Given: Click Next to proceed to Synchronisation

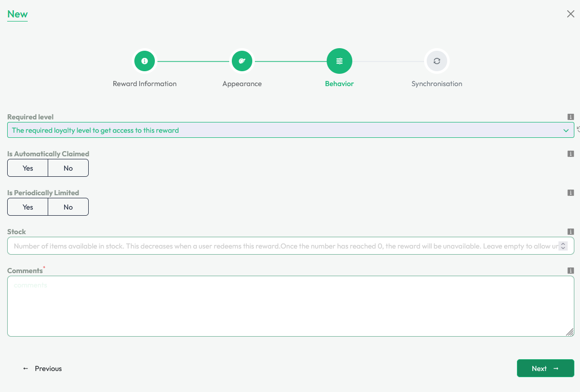Looking at the screenshot, I should click(x=545, y=368).
